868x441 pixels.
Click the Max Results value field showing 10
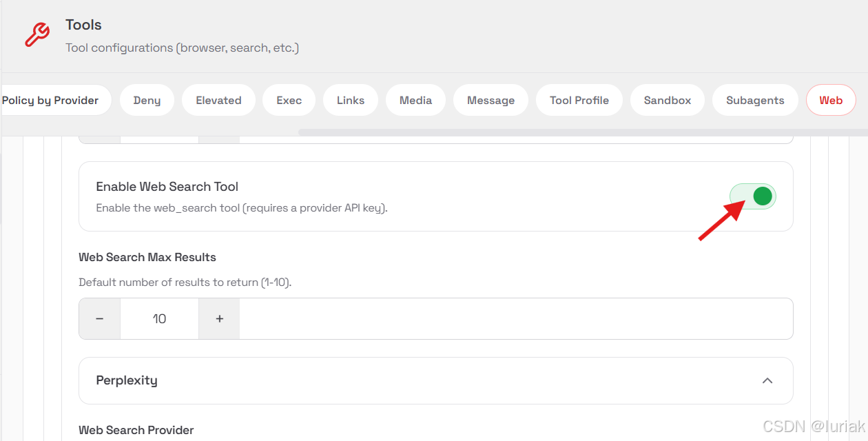click(x=159, y=319)
